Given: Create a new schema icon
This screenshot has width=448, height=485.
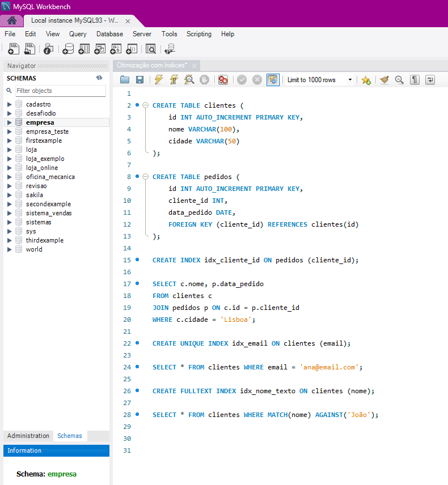Looking at the screenshot, I should [x=68, y=49].
